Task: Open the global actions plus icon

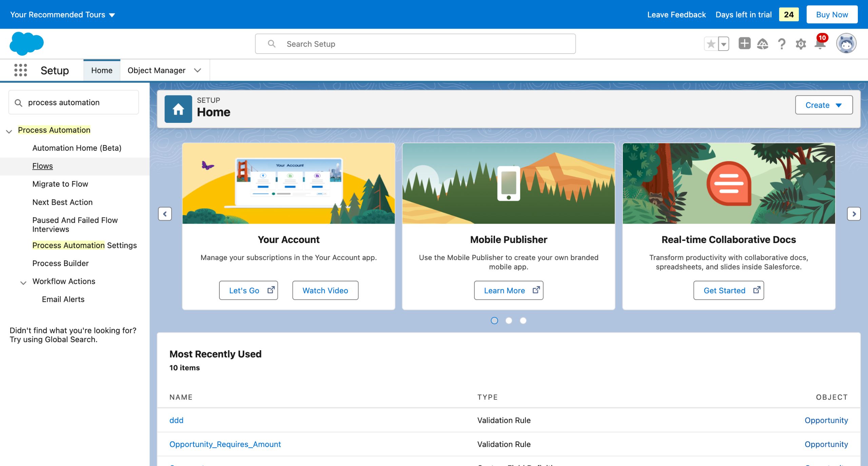Action: pos(744,43)
